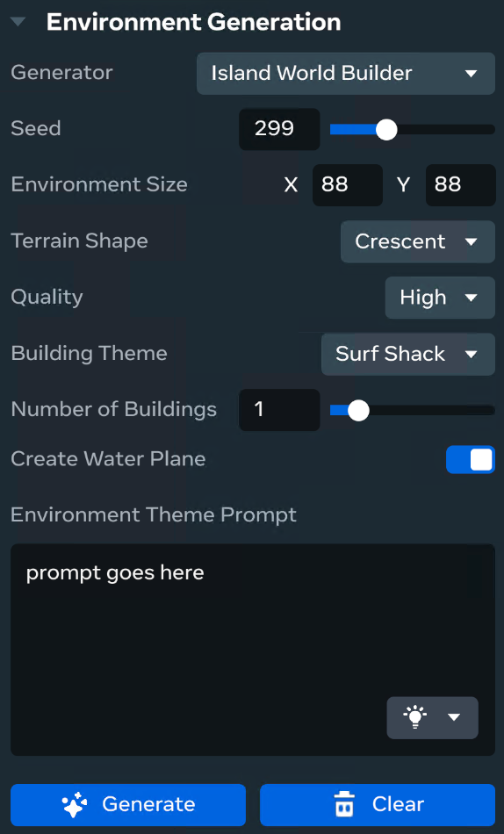Click the Generate button
The image size is (504, 834).
[x=128, y=805]
